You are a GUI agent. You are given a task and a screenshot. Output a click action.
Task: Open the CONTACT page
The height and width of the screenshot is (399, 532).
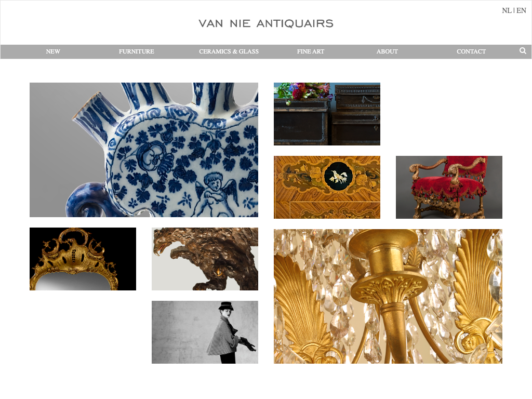coord(471,51)
